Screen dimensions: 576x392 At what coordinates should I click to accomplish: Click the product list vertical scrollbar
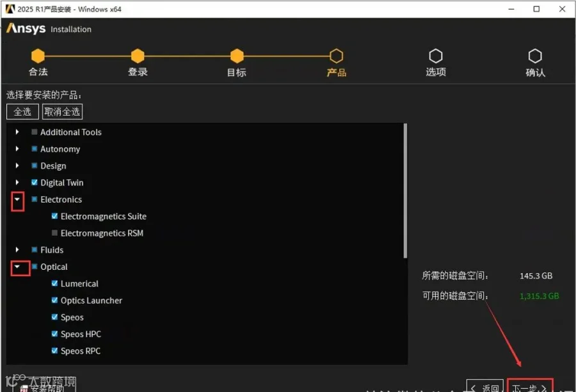405,191
